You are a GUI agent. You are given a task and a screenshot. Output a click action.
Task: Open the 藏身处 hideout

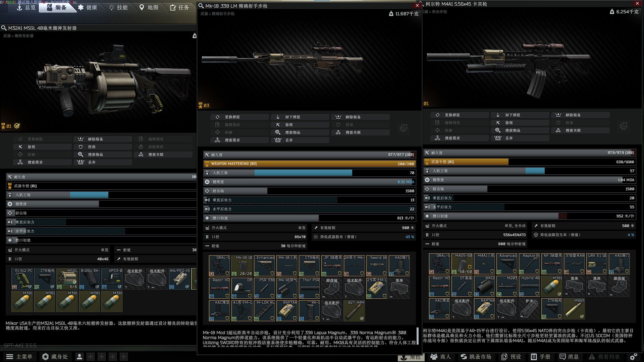[55, 357]
